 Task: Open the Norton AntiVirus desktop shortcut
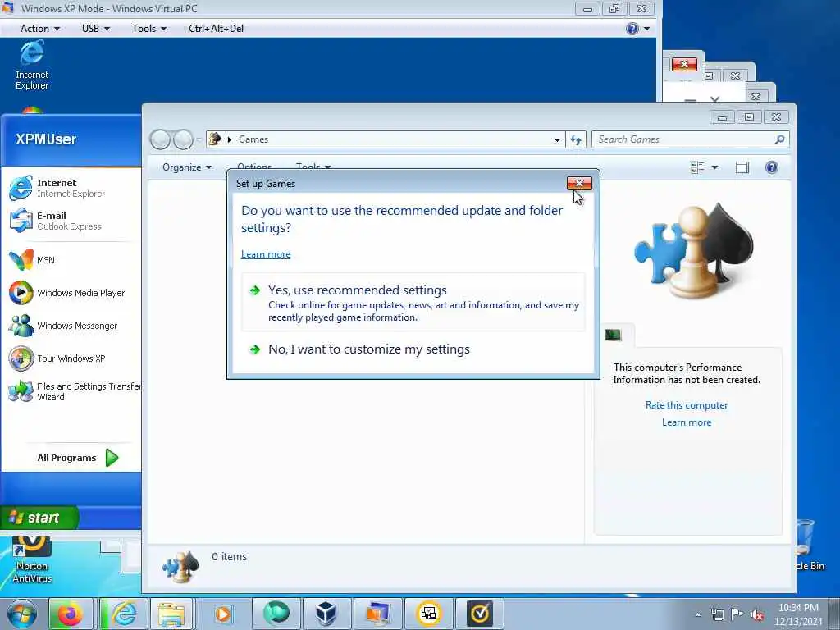(32, 559)
